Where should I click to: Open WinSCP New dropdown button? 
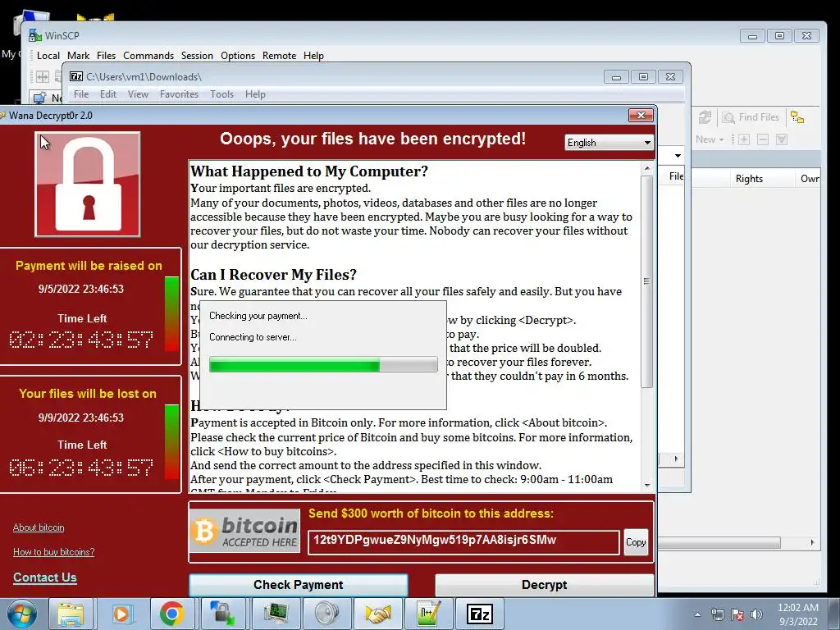(710, 139)
